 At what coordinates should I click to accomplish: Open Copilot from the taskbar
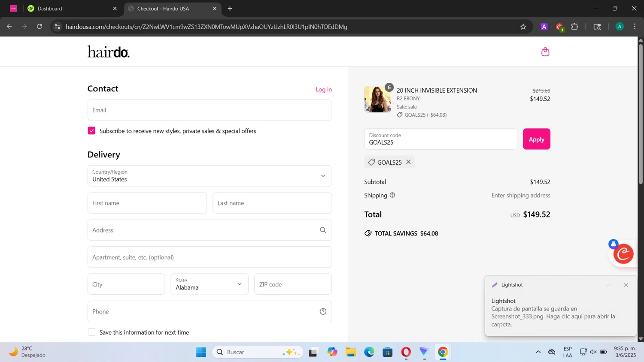(332, 352)
